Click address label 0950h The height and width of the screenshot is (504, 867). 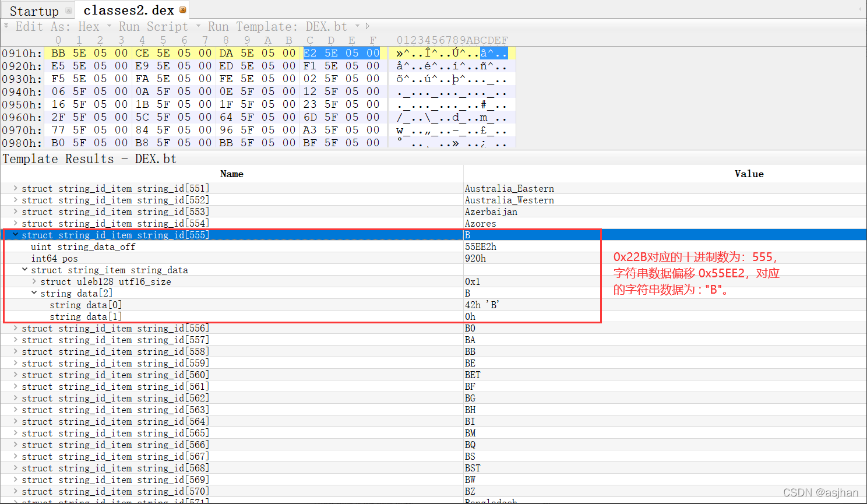click(22, 104)
